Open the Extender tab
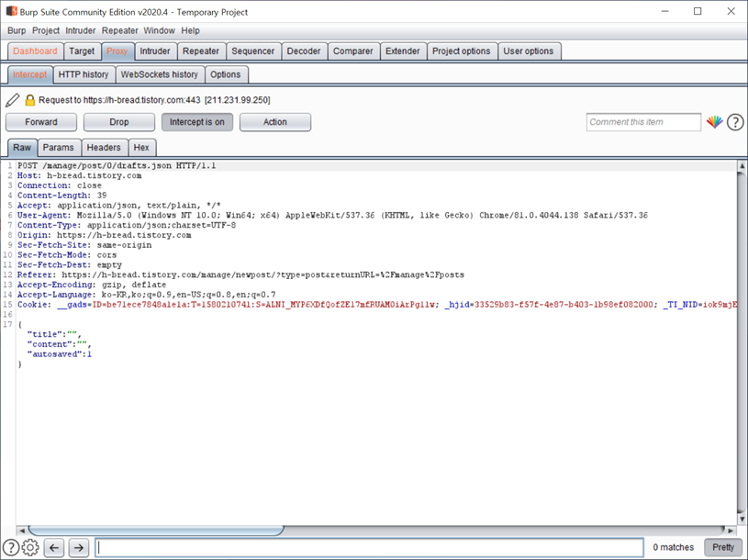The image size is (748, 560). pos(403,51)
